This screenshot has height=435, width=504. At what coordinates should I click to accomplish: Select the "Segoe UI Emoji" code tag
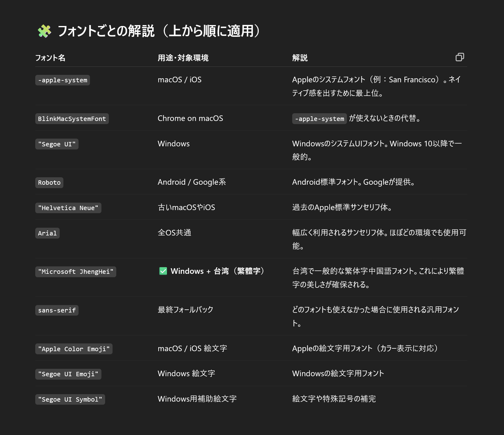(x=68, y=374)
